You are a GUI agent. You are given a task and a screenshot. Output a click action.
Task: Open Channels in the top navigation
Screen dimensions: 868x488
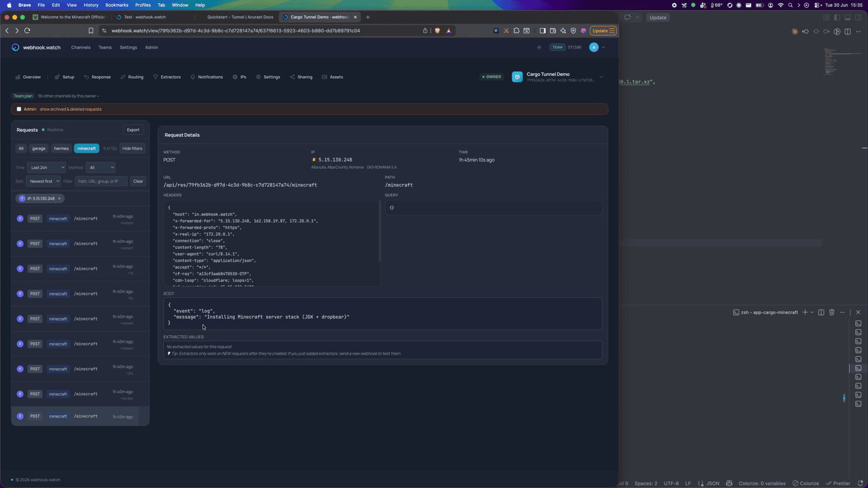(x=81, y=47)
